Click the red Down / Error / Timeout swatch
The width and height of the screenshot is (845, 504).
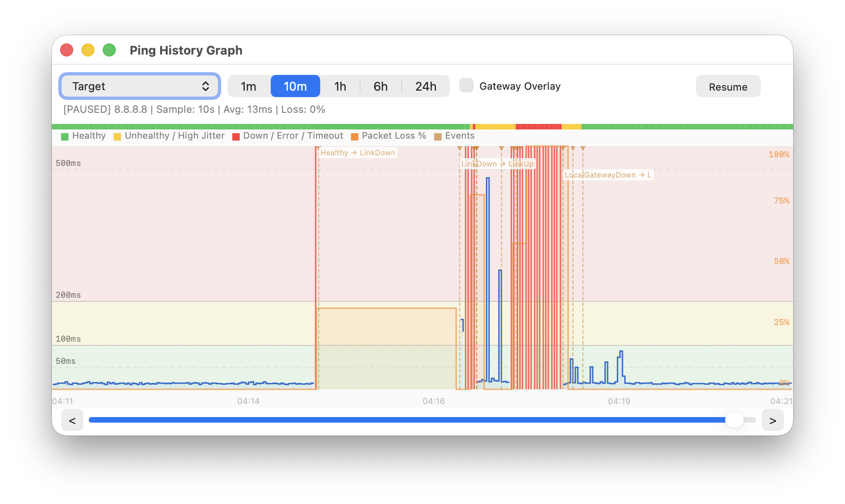click(236, 136)
